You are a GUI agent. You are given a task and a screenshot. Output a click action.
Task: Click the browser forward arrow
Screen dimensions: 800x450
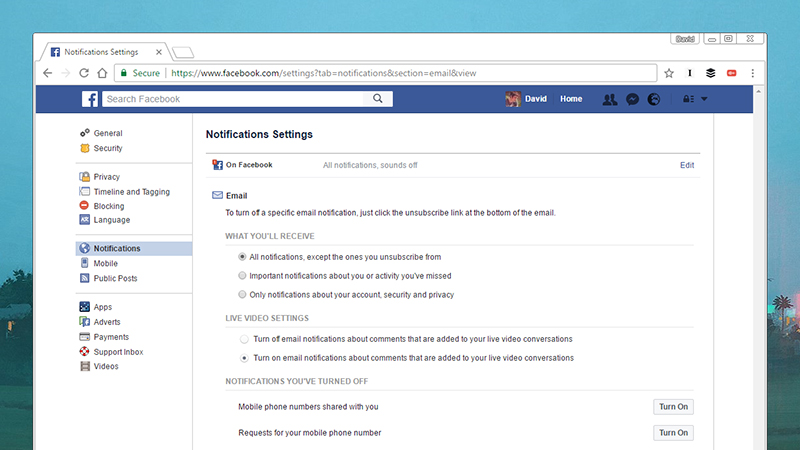click(65, 73)
